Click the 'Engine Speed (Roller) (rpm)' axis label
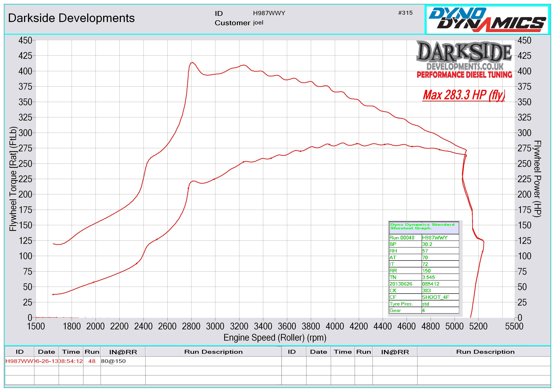The image size is (555, 392). [275, 338]
